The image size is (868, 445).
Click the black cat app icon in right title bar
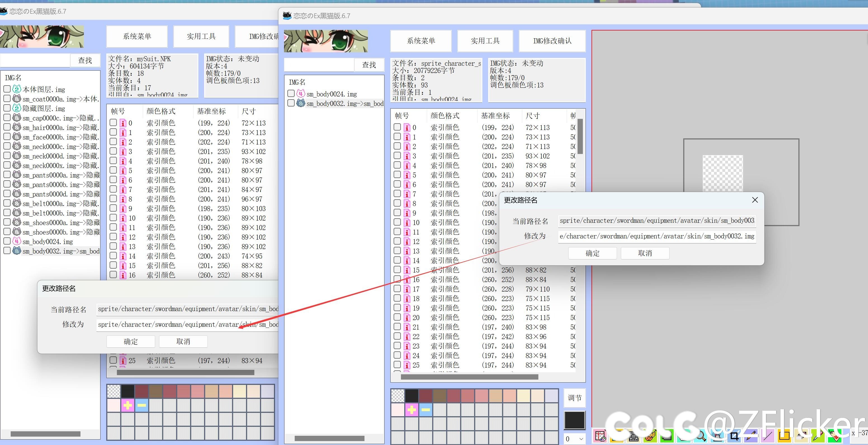tap(287, 15)
